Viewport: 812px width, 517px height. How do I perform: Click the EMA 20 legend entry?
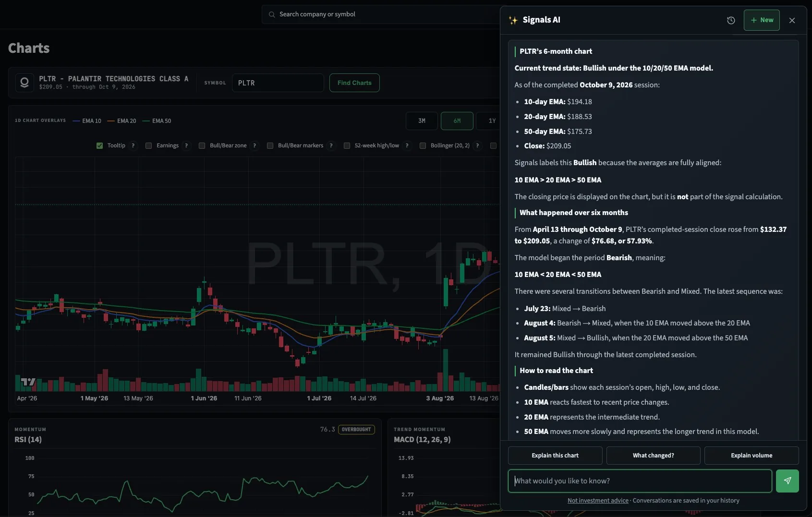click(121, 121)
